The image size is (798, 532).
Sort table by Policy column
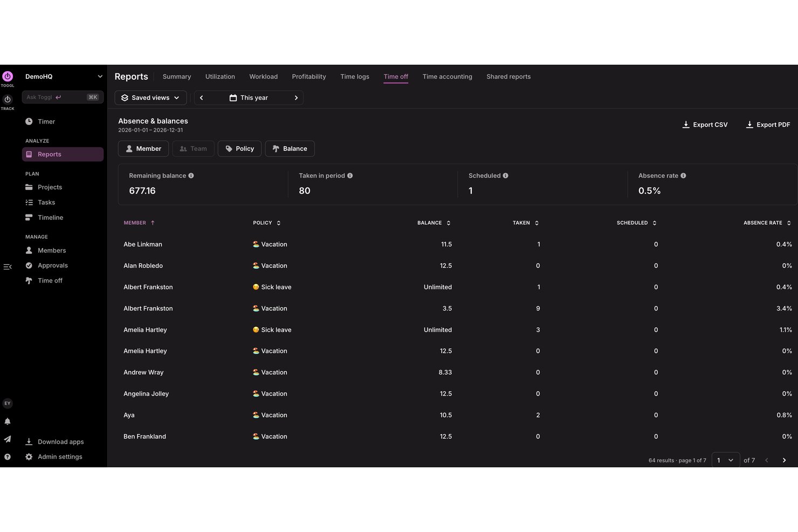click(267, 223)
